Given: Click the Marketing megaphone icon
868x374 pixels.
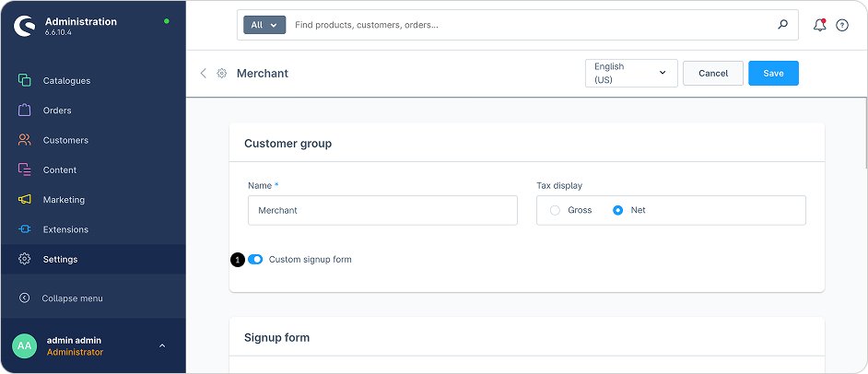Looking at the screenshot, I should pos(25,200).
